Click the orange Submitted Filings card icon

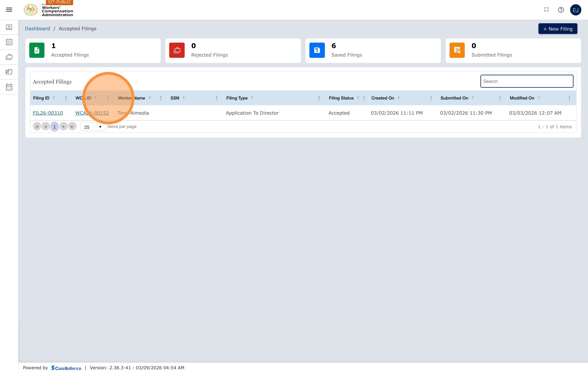tap(457, 50)
